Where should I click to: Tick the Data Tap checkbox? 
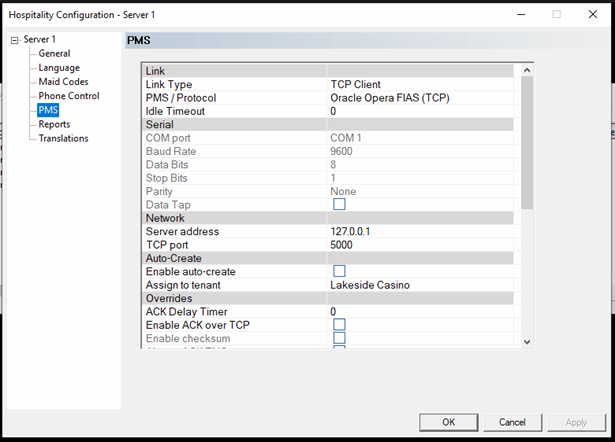coord(339,204)
